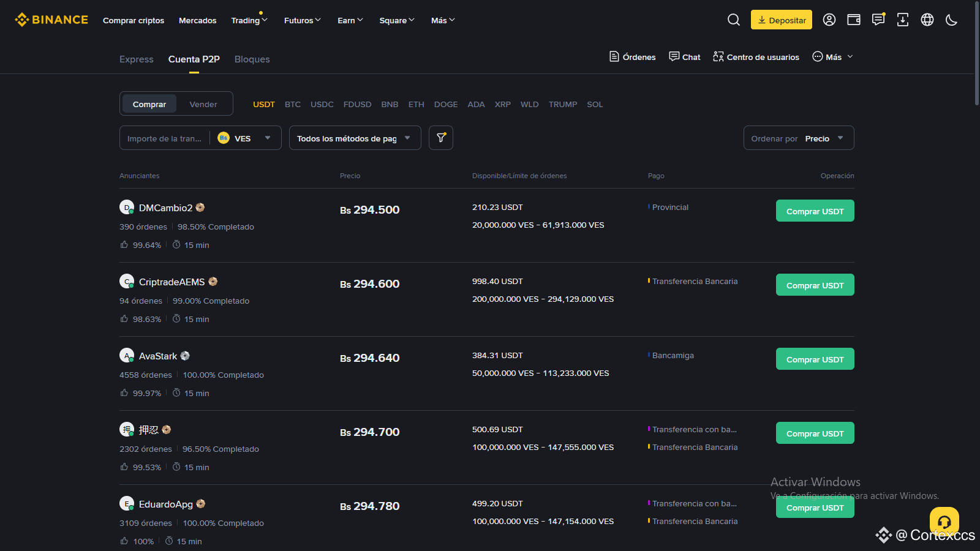Click DMCambio2 merchant badge icon
This screenshot has height=551, width=980.
tap(200, 208)
